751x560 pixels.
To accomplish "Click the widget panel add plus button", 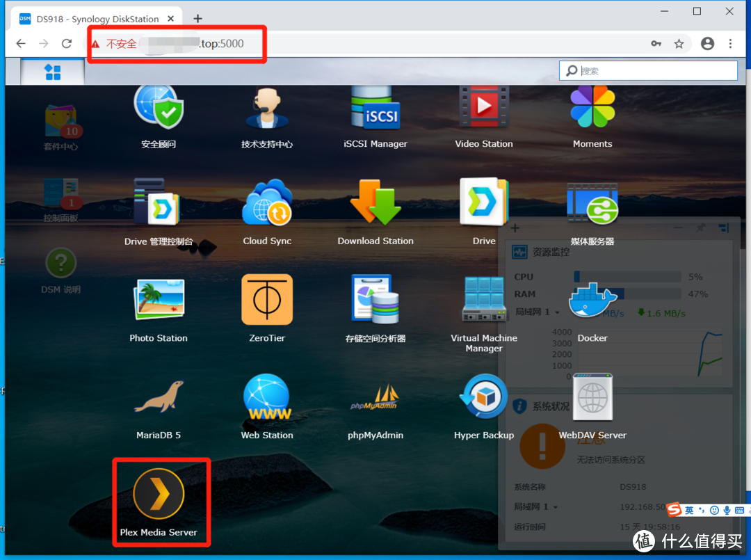I will point(515,228).
